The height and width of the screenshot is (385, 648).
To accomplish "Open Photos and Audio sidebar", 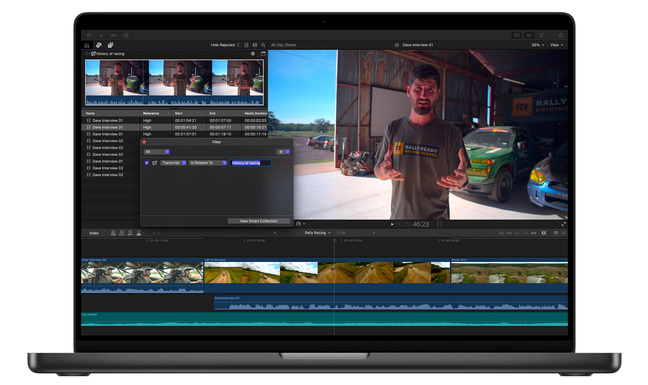I will pyautogui.click(x=99, y=45).
